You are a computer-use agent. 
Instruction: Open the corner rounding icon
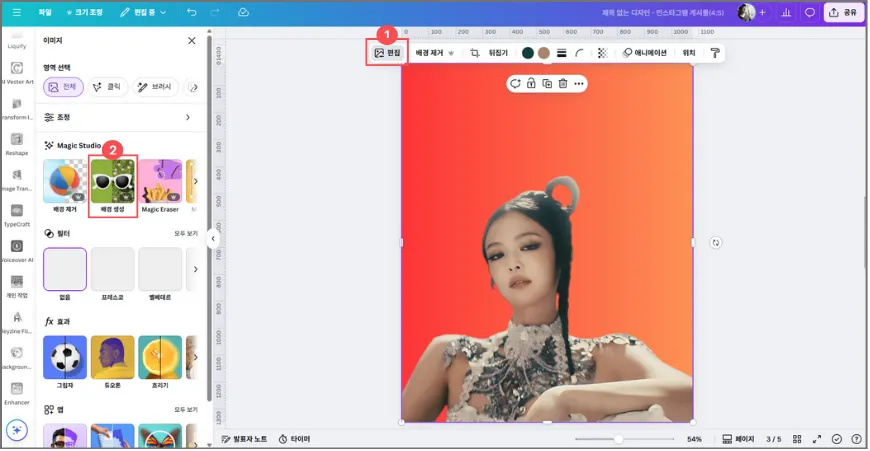[x=579, y=53]
